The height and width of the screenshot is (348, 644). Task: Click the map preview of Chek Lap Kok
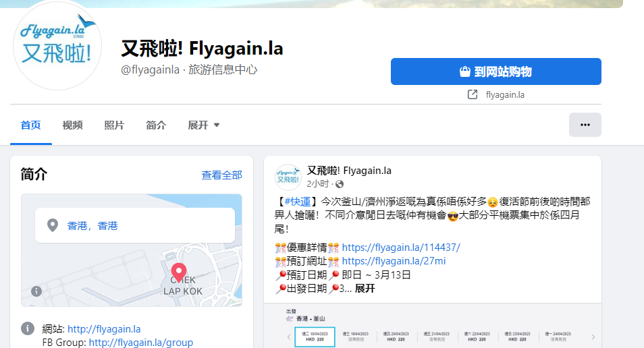click(x=132, y=250)
